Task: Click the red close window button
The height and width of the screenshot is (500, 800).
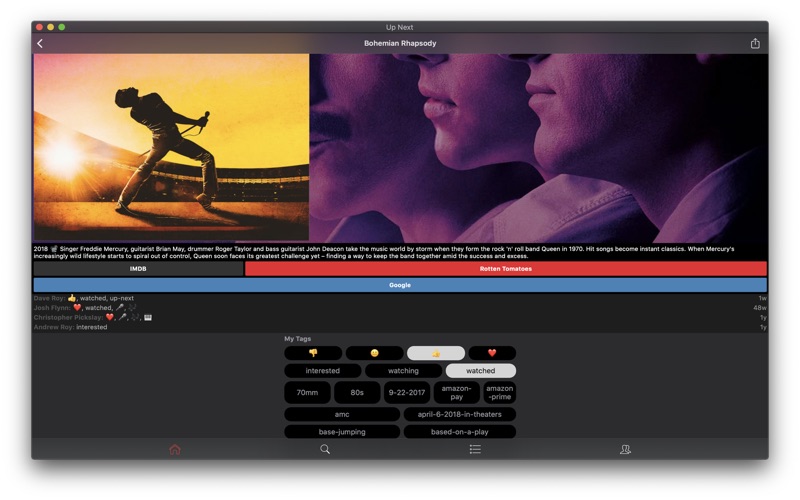Action: [x=39, y=27]
